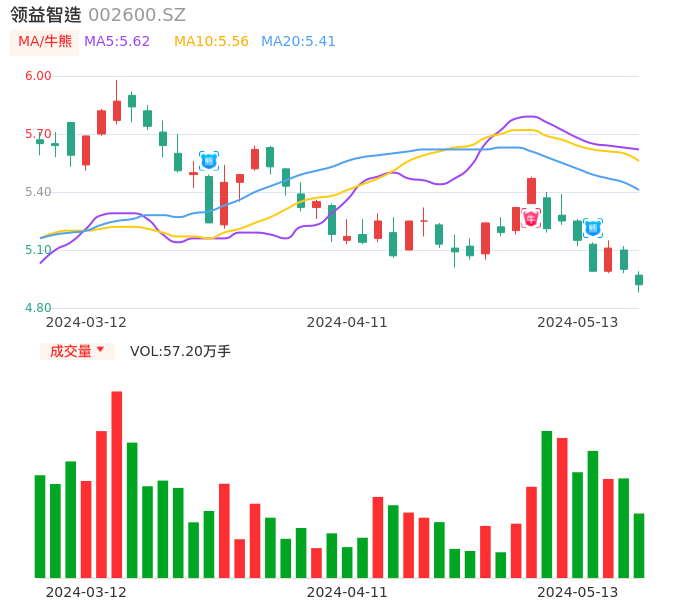686x606 pixels.
Task: Click the rightmost candlestick on the price chart
Action: (x=639, y=280)
